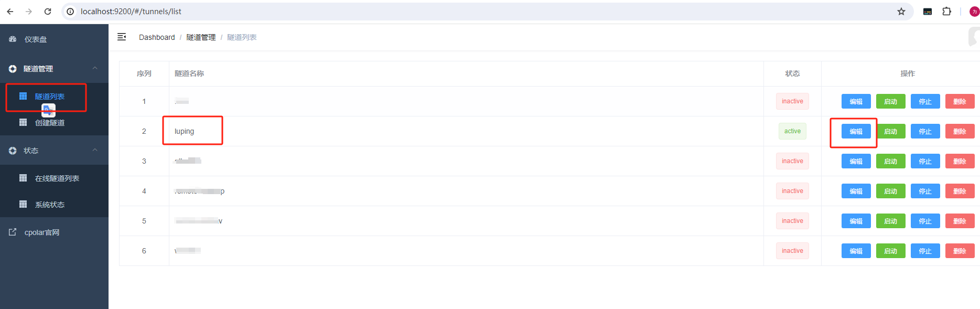Collapse the 状态 sidebar section arrow
Viewport: 980px width, 309px height.
[x=95, y=150]
